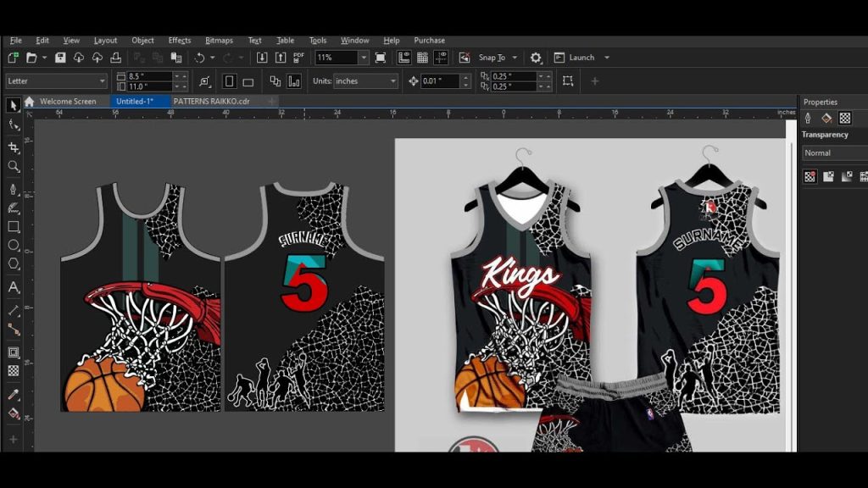Click the Launch application button
This screenshot has height=488, width=868.
574,58
